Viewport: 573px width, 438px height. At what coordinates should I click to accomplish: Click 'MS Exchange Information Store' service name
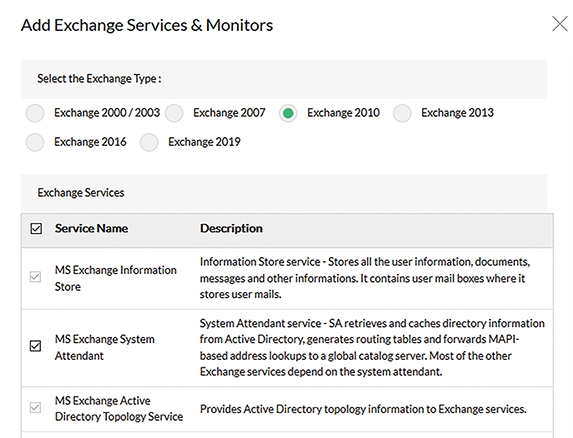[115, 278]
